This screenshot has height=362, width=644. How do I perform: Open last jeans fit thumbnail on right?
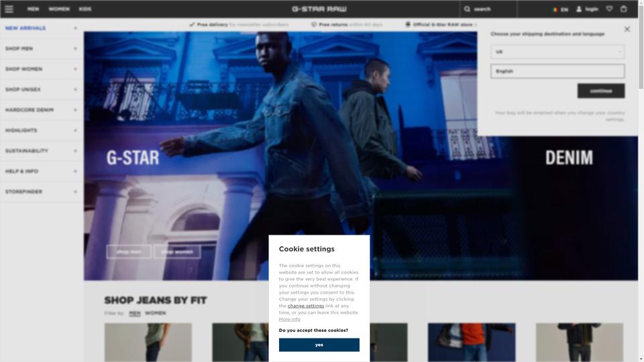579,343
